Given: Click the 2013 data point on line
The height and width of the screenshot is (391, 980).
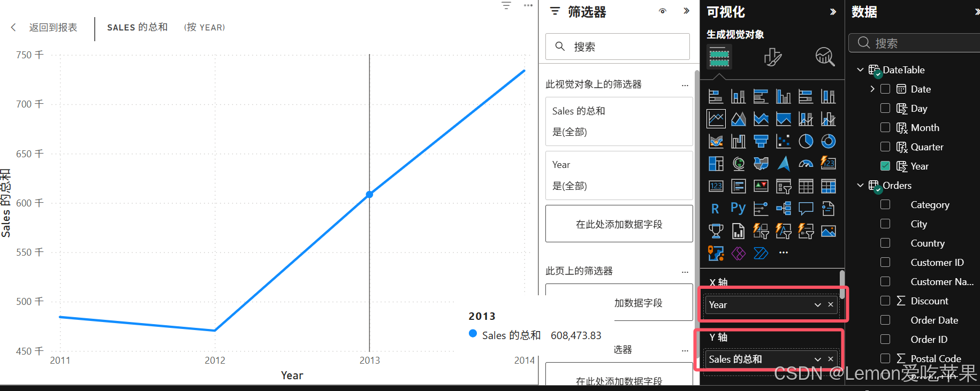Looking at the screenshot, I should (369, 194).
